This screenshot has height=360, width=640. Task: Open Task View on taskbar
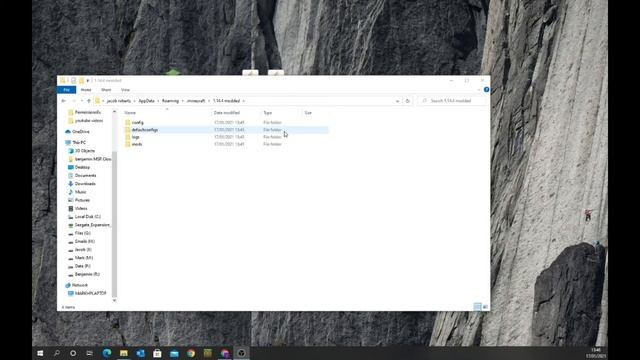(89, 353)
